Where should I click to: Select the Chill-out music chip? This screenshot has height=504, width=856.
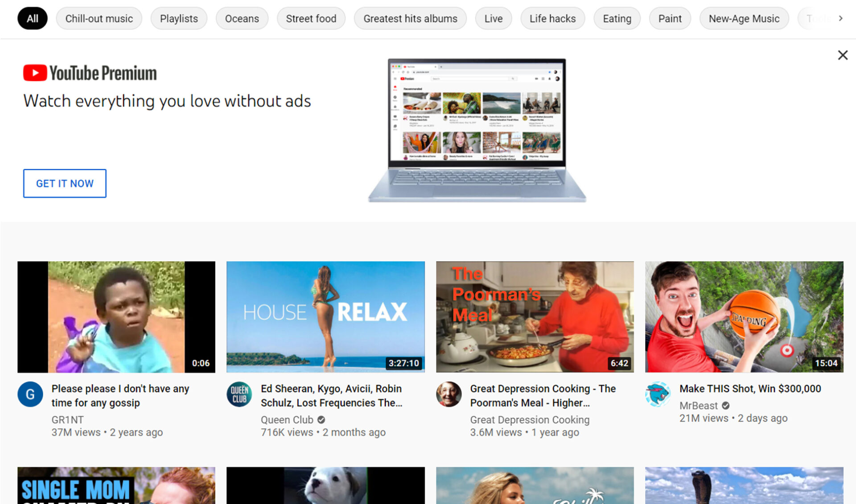(x=99, y=18)
